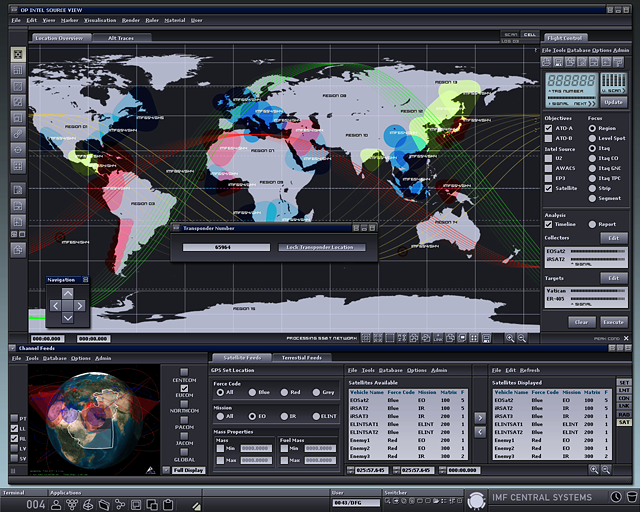Click the add-satellite right arrow between lists
The image size is (640, 512).
[x=480, y=418]
